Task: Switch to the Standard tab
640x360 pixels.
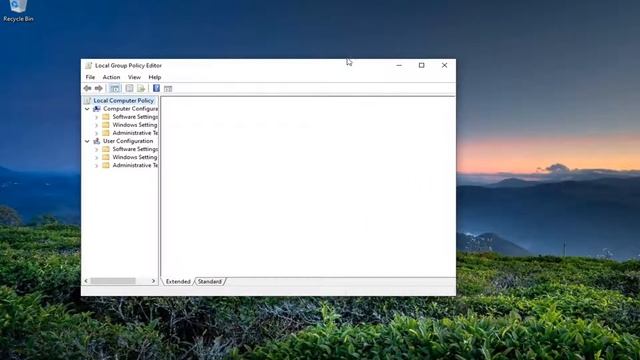Action: point(210,282)
